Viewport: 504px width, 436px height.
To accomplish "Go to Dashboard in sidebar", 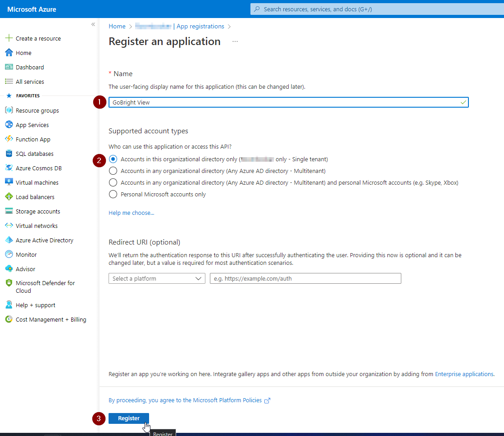I will tap(30, 67).
